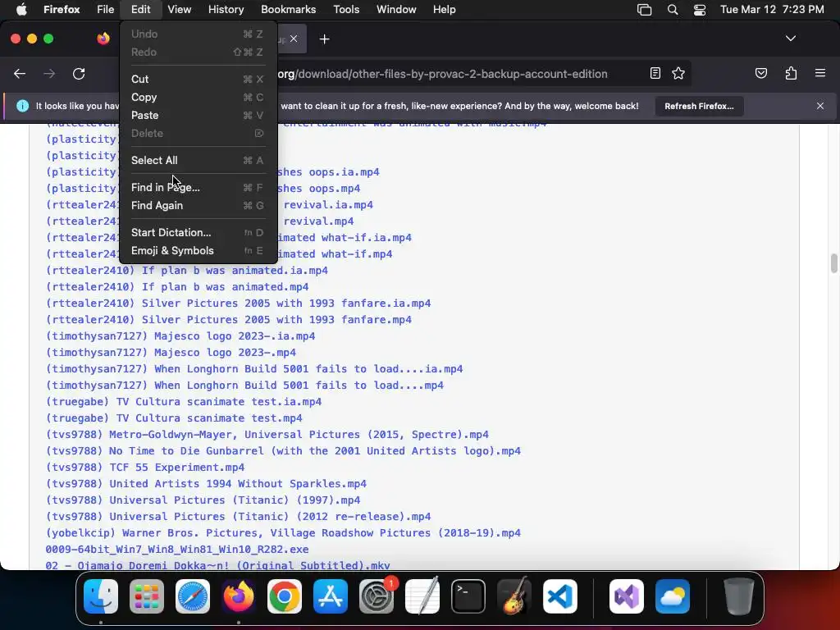The image size is (840, 630).
Task: Open the Bookmarks menu
Action: (288, 10)
